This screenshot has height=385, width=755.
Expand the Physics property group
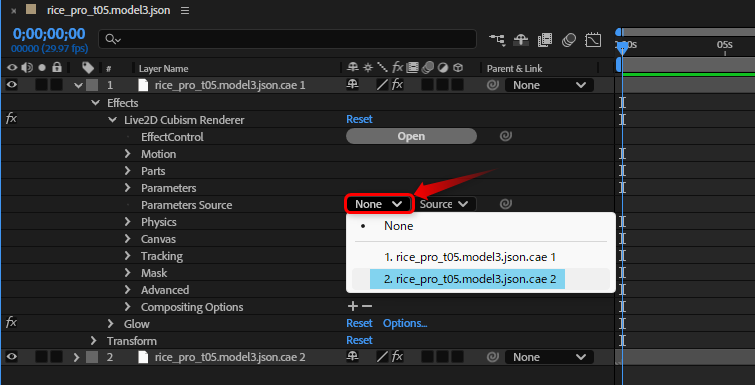128,222
